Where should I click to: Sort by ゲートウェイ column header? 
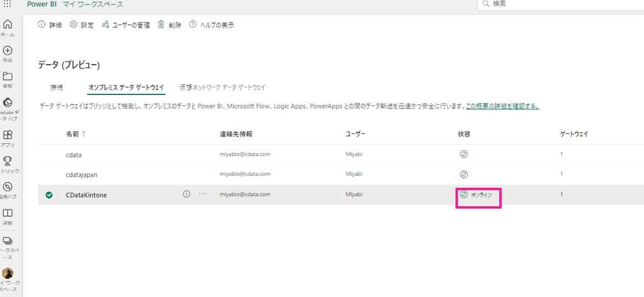pyautogui.click(x=575, y=134)
